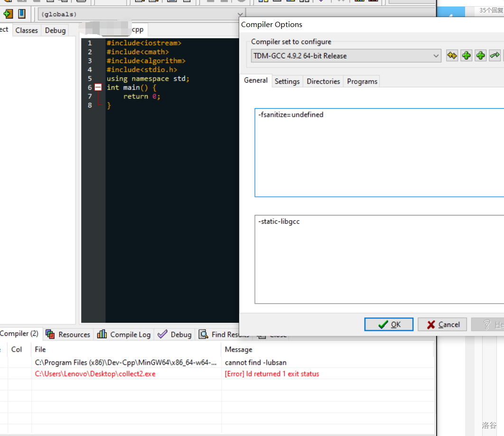Viewport: 504px width, 436px height.
Task: Click the #include<algorithm> code line
Action: (146, 61)
